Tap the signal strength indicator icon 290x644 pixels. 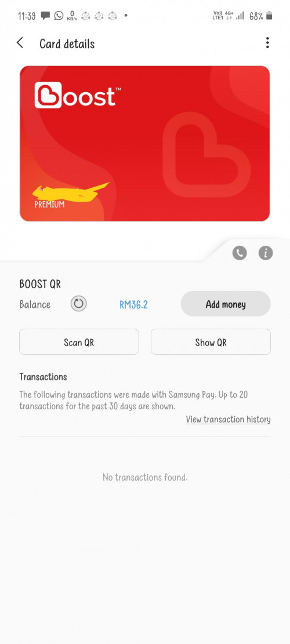click(240, 16)
